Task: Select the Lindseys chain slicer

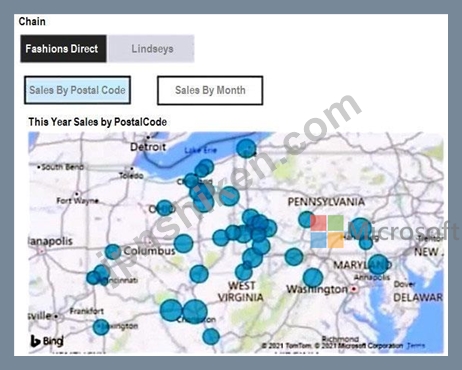Action: click(x=151, y=49)
